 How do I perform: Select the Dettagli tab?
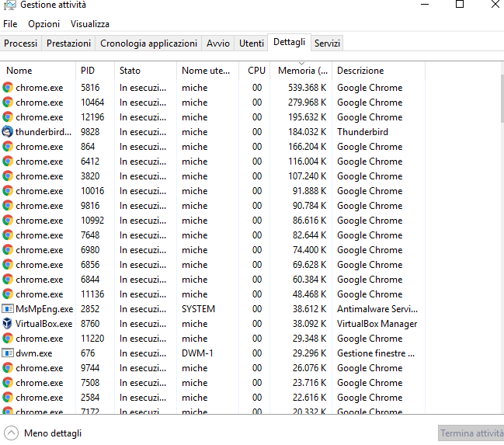point(289,42)
